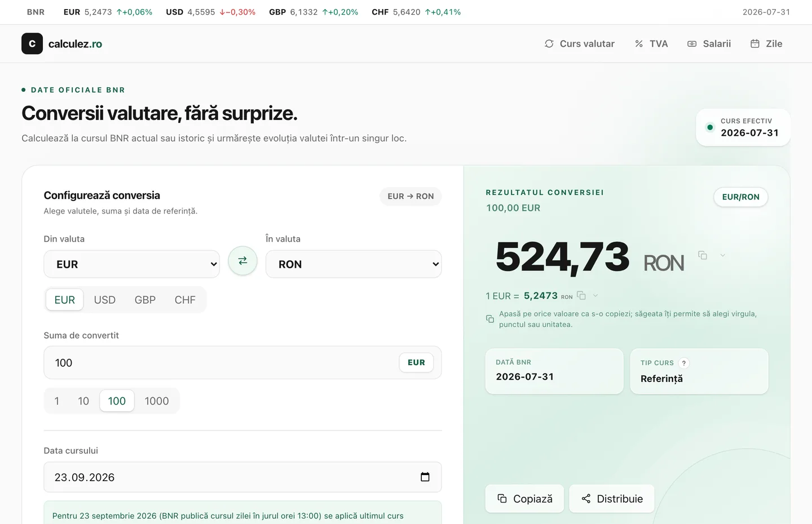The height and width of the screenshot is (524, 812).
Task: Open the Zile calculator
Action: 766,43
